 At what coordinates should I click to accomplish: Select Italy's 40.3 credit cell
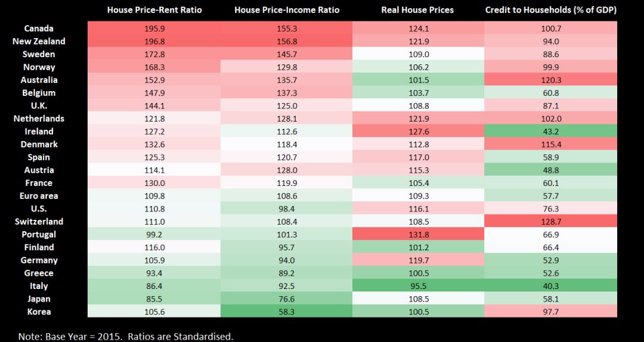[551, 286]
